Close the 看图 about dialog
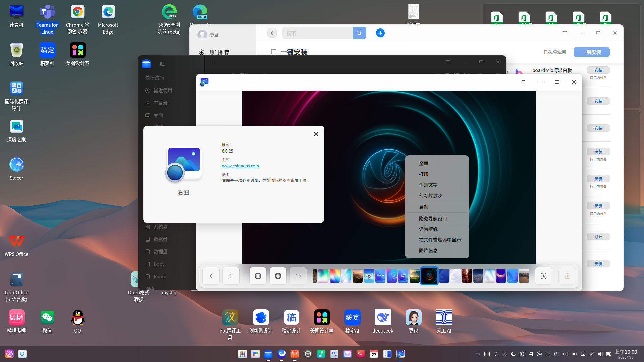This screenshot has height=362, width=644. 316,134
